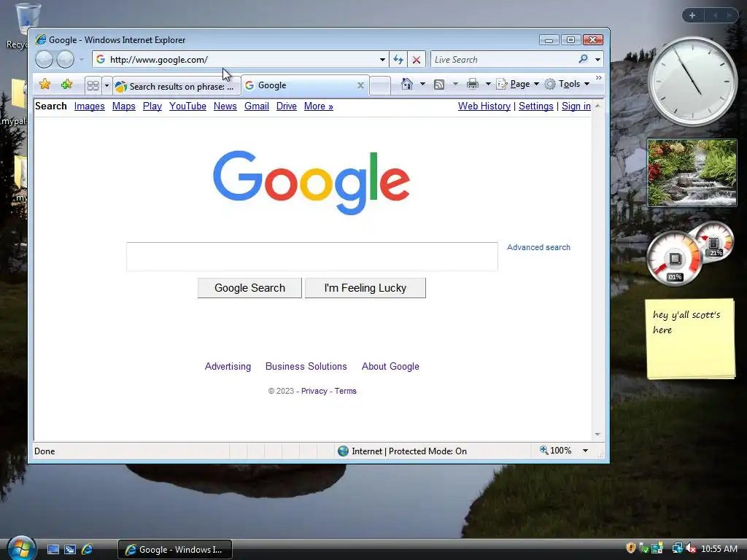
Task: Click the Switch between windows icon
Action: (70, 550)
